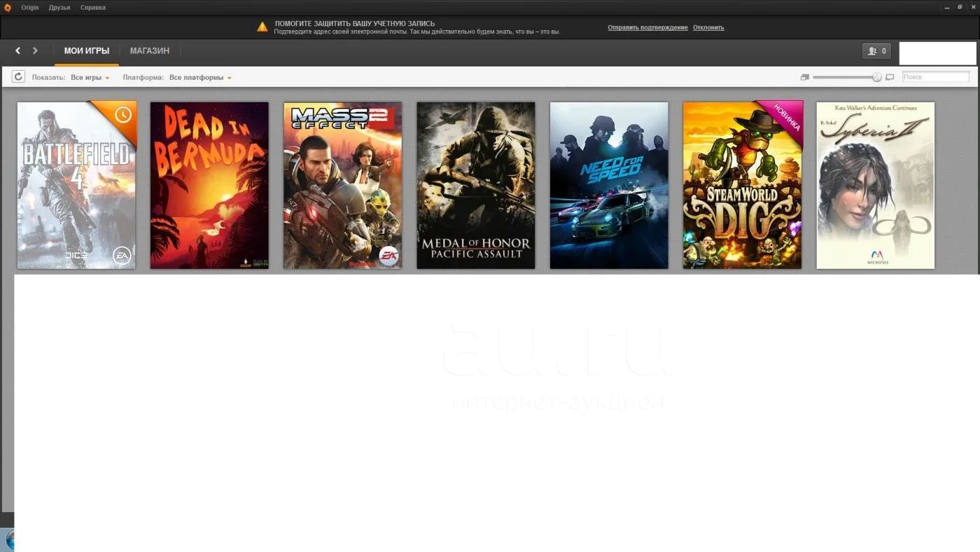The height and width of the screenshot is (552, 980).
Task: Switch to the МАГАЗИН tab
Action: (150, 51)
